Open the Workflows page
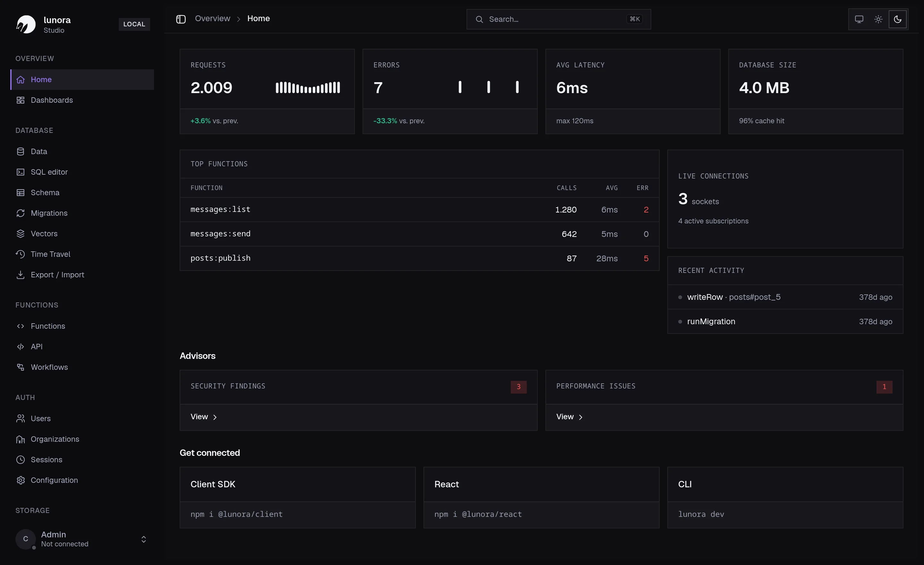Screen dimensions: 924x565 pos(82,367)
